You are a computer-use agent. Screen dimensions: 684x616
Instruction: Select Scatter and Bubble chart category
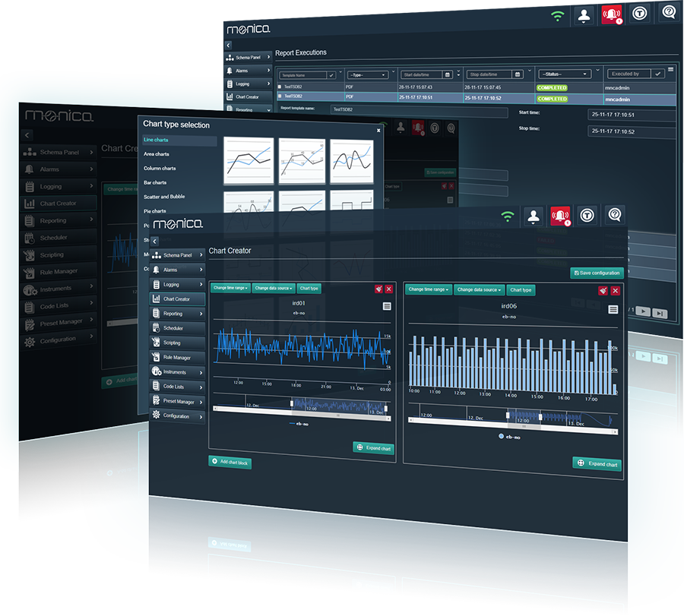click(164, 197)
